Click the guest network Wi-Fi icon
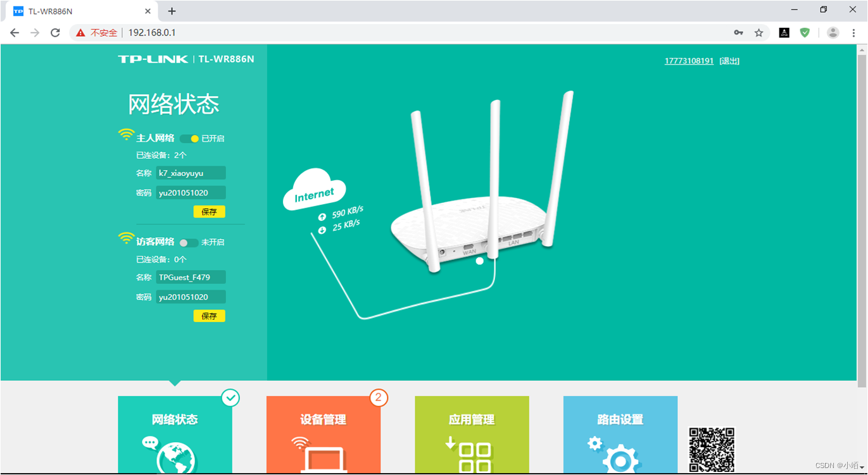The height and width of the screenshot is (475, 868). pos(126,238)
